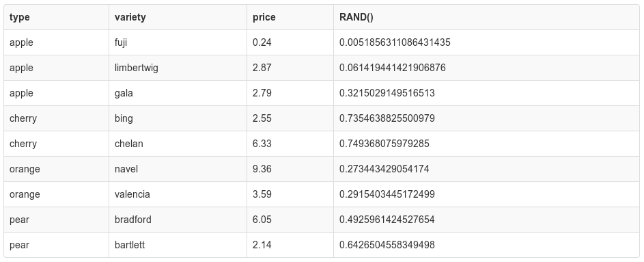Screen dimensions: 644x262
Task: Select the 'bradford' pear cell
Action: [x=178, y=220]
